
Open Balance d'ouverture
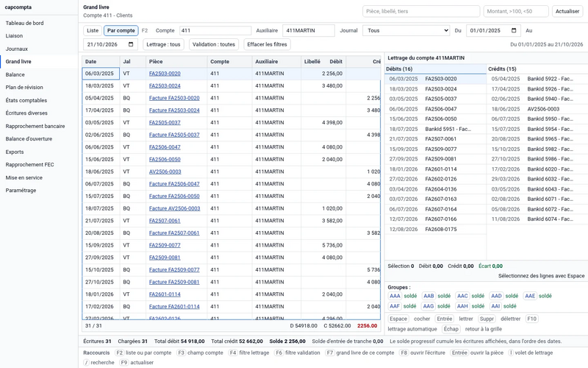[29, 139]
